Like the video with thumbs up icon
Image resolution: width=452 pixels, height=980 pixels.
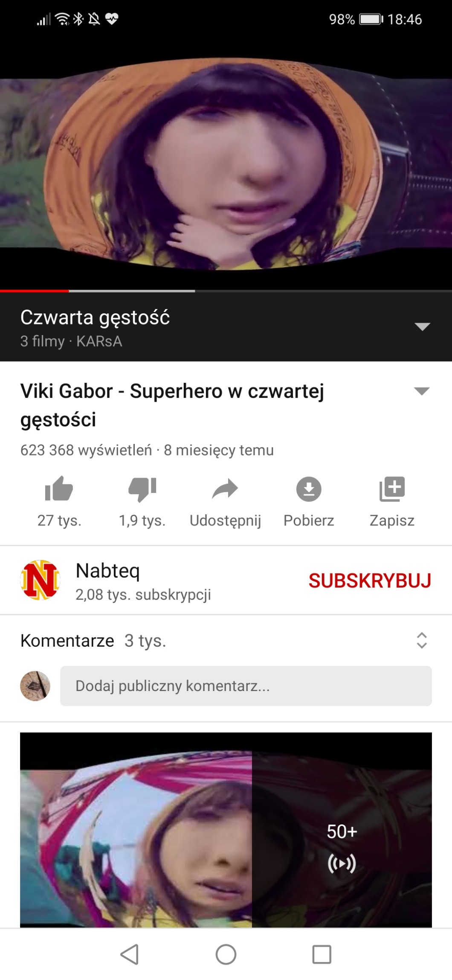click(59, 488)
